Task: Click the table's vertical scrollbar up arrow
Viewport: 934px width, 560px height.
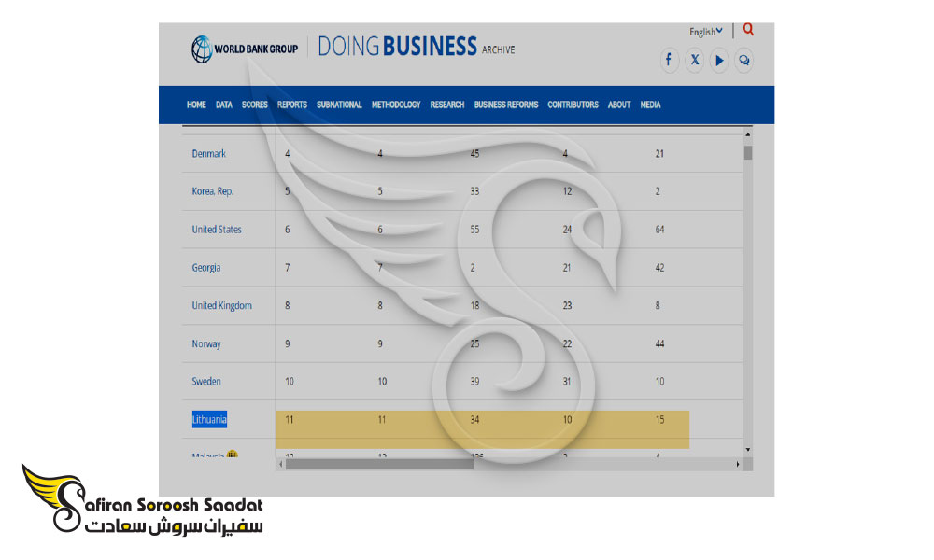Action: coord(747,134)
